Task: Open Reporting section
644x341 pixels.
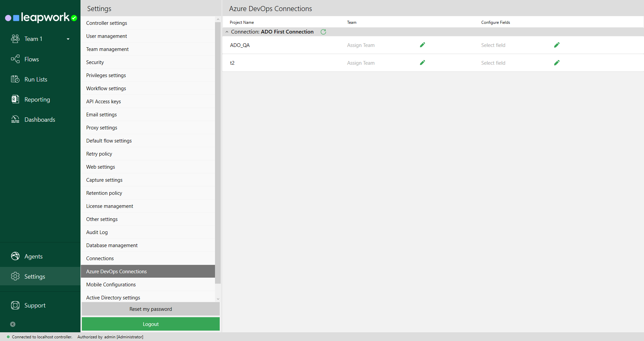Action: coord(40,99)
